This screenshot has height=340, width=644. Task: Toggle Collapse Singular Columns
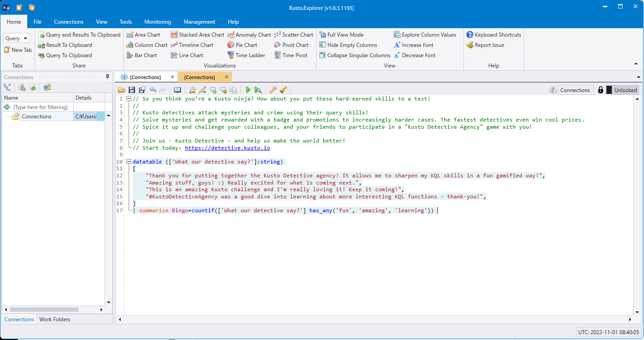point(354,55)
